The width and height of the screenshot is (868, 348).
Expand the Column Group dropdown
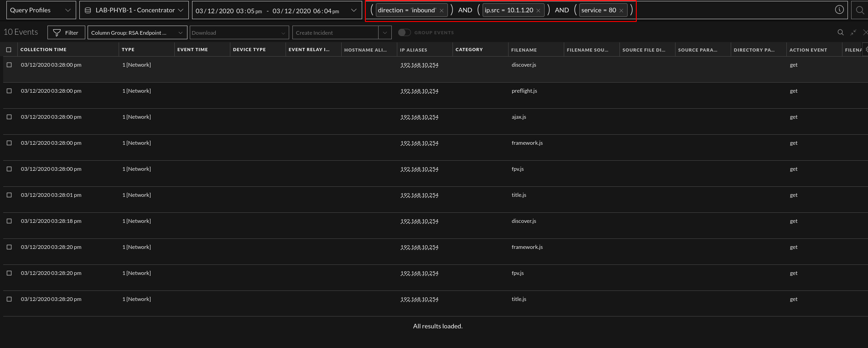click(x=137, y=32)
